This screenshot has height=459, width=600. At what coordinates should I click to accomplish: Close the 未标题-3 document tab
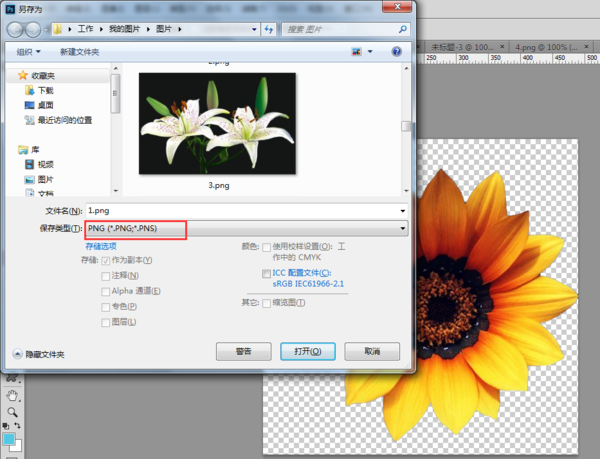point(502,47)
